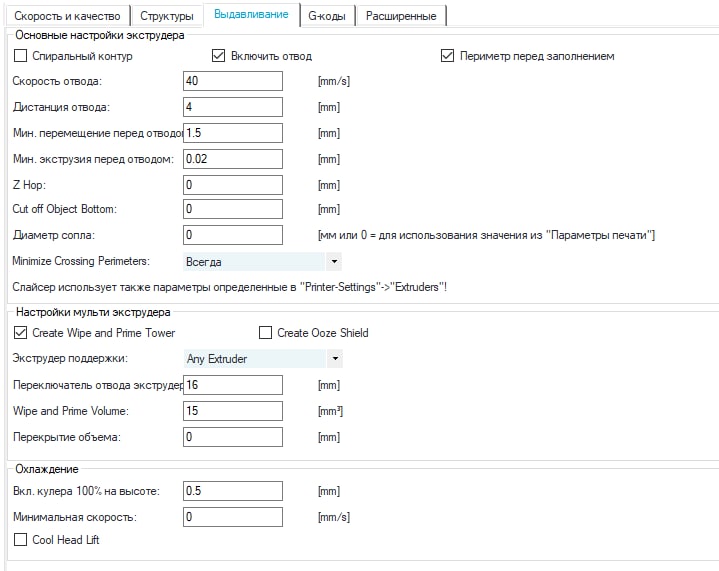This screenshot has width=719, height=571.
Task: Click the nozzle diameter hint in brackets
Action: click(487, 235)
